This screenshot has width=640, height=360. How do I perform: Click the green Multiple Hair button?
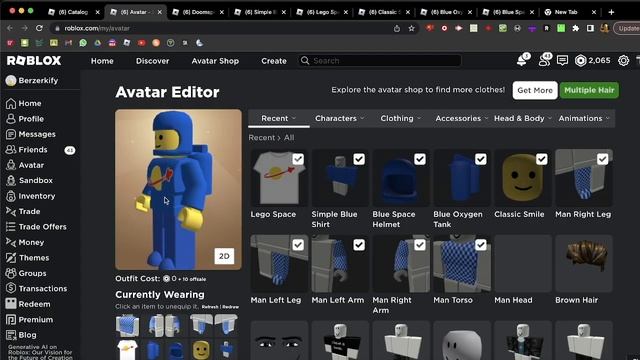pos(589,90)
